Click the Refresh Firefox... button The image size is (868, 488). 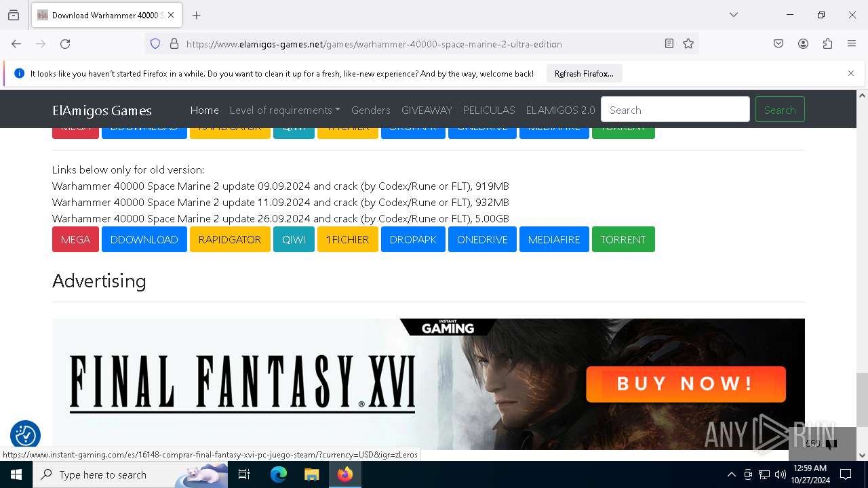(584, 73)
